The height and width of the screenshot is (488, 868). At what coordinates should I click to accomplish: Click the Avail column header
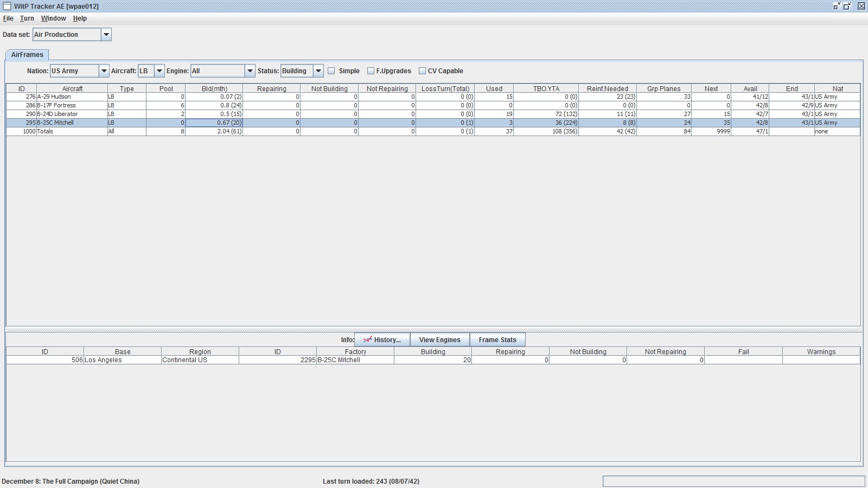pos(750,88)
